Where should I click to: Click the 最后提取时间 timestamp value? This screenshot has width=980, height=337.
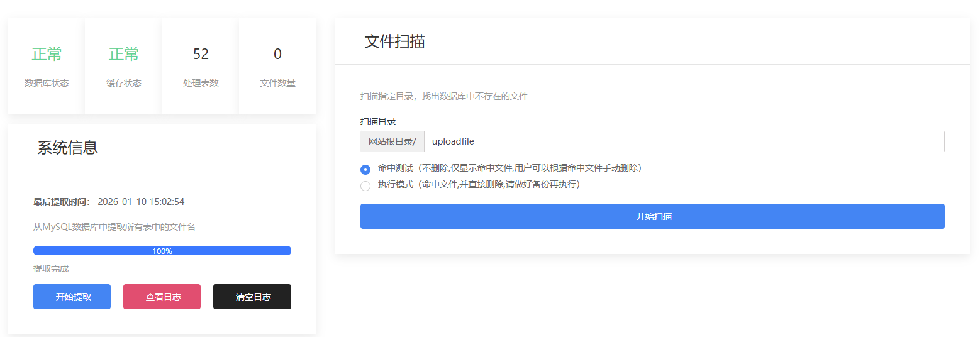141,202
